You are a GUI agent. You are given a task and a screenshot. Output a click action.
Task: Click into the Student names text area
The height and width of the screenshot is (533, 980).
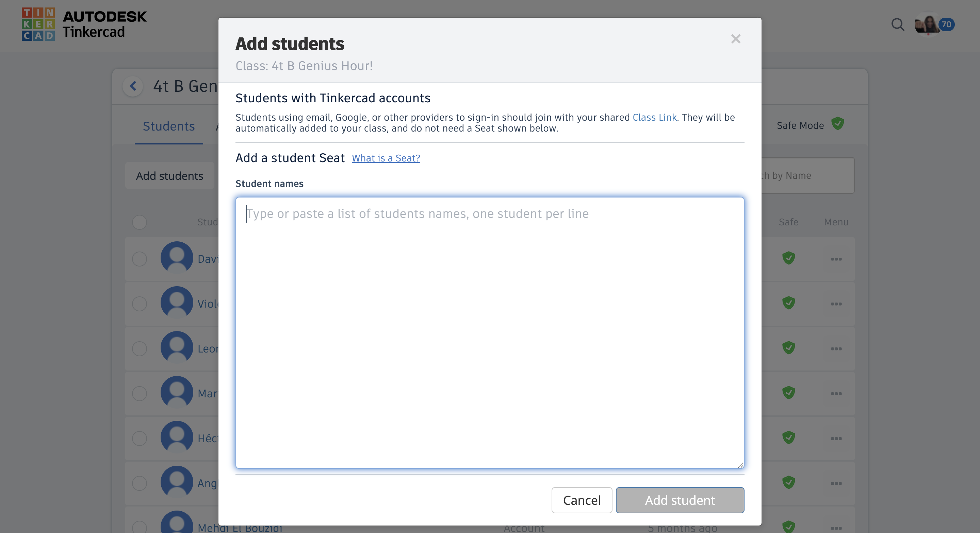(490, 333)
